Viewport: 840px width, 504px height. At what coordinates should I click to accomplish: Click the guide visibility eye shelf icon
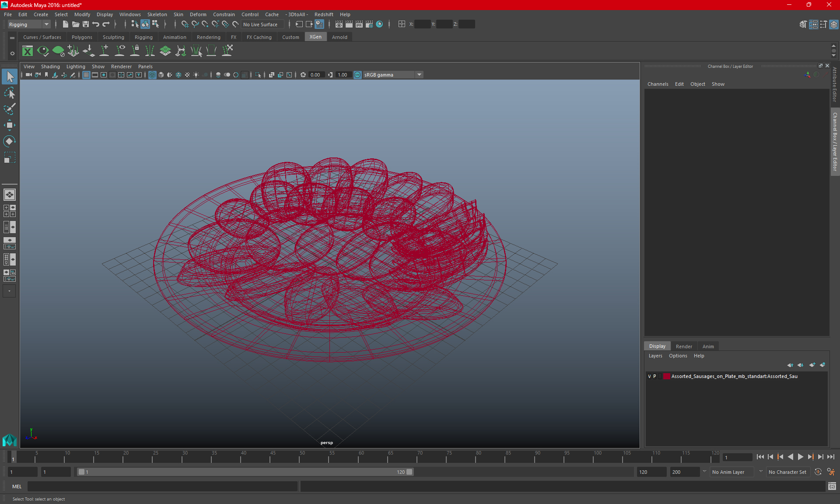click(x=119, y=51)
